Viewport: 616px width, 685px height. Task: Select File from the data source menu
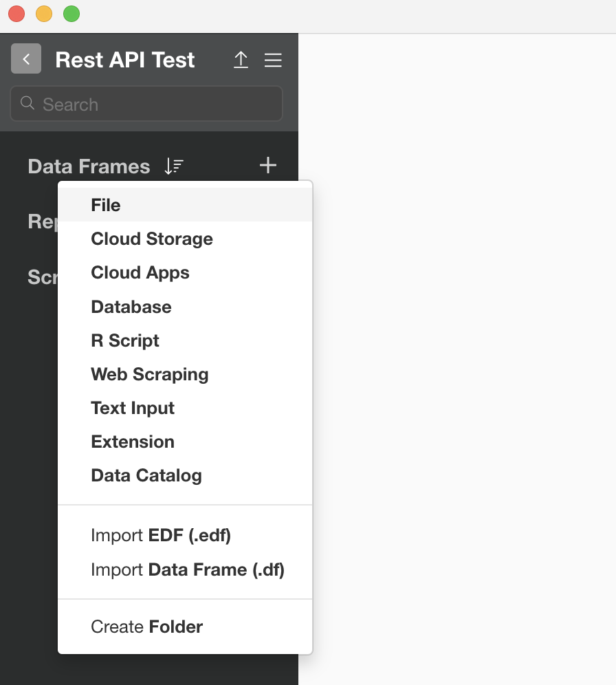(104, 204)
